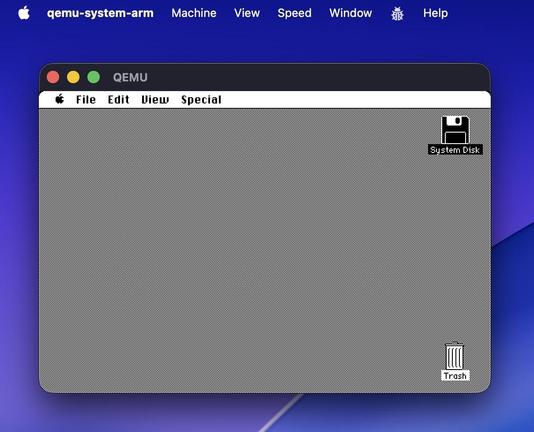Open the macOS View menu in top bar
Screen dimensions: 534x432
point(247,13)
